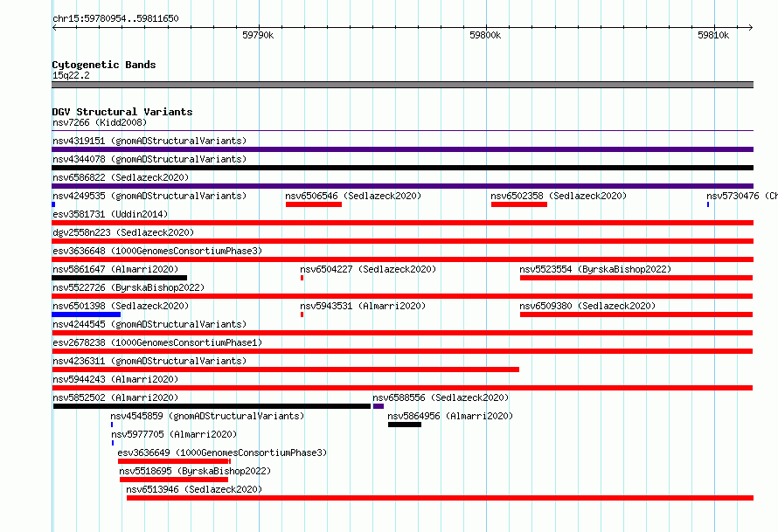
Task: Select the 15q22.2 band label
Action: point(71,75)
